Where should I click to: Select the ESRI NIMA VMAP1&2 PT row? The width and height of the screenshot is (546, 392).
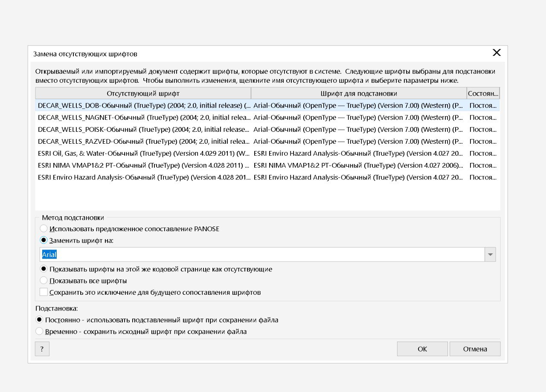click(x=144, y=165)
